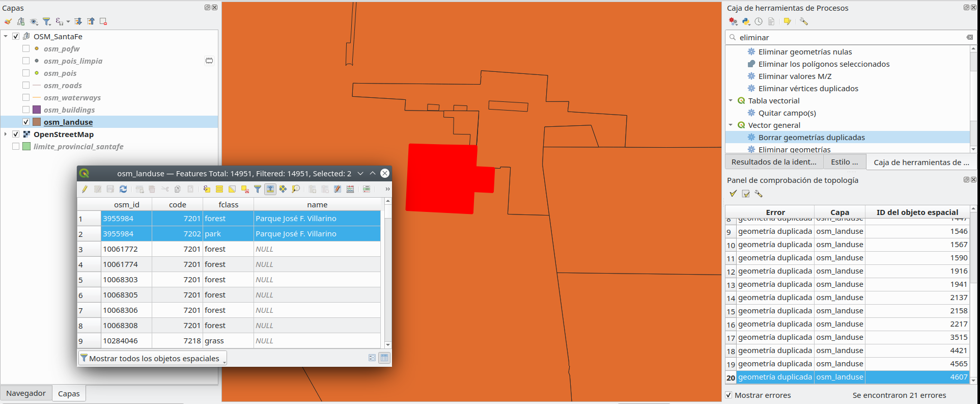Open Processing scripts Python icon
The height and width of the screenshot is (404, 980).
(746, 21)
